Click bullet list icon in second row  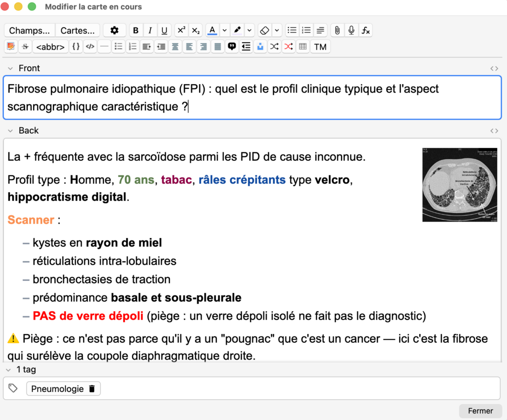tap(119, 47)
